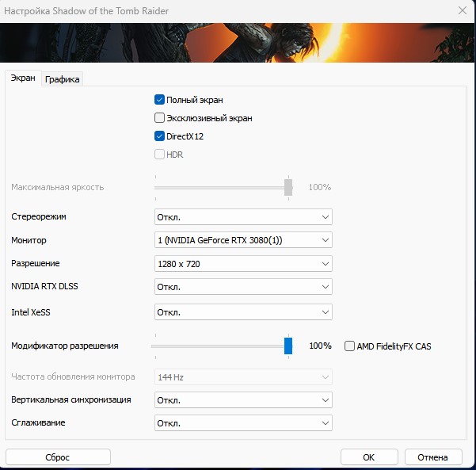Image resolution: width=476 pixels, height=470 pixels.
Task: Click the Модификатор разрешения slider track
Action: coord(214,346)
